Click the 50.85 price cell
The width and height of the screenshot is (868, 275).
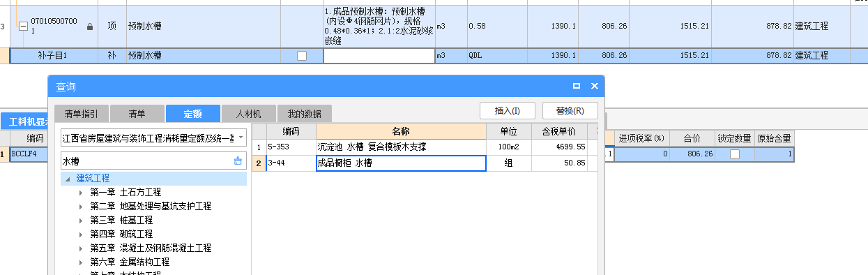[x=559, y=163]
